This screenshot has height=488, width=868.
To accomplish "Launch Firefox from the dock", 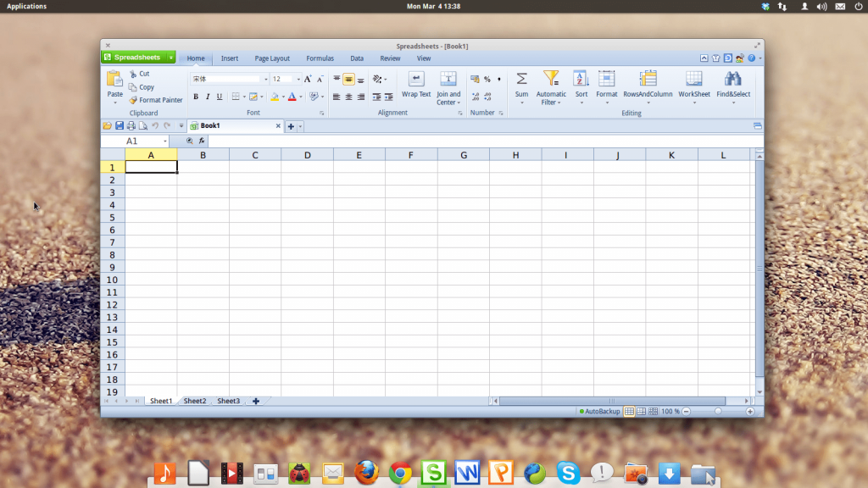I will click(x=366, y=473).
